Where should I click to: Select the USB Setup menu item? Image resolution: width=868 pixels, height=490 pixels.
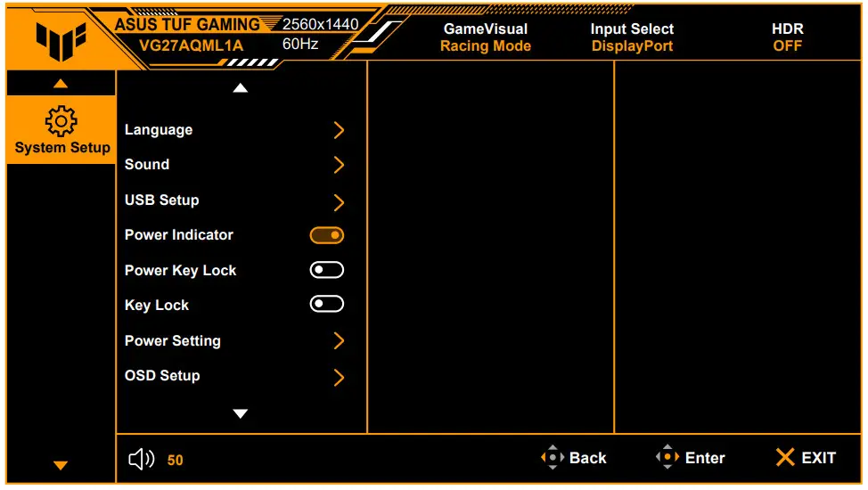click(x=162, y=200)
